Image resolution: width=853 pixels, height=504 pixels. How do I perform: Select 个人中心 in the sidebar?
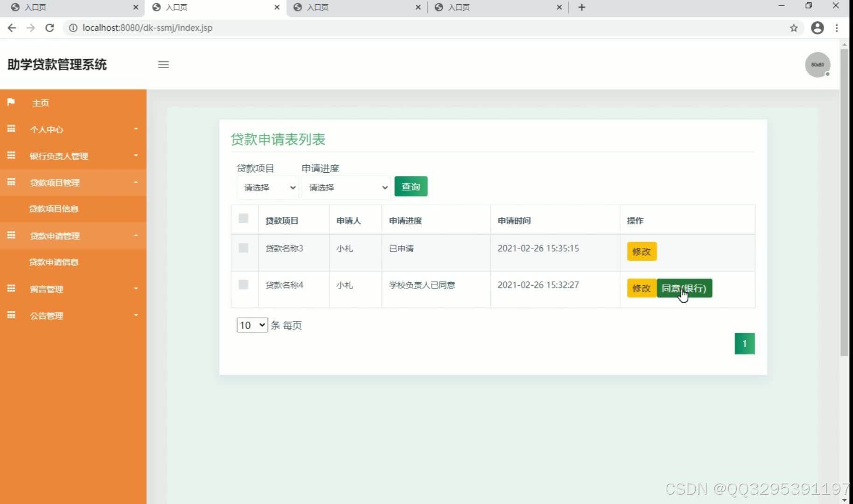(46, 129)
